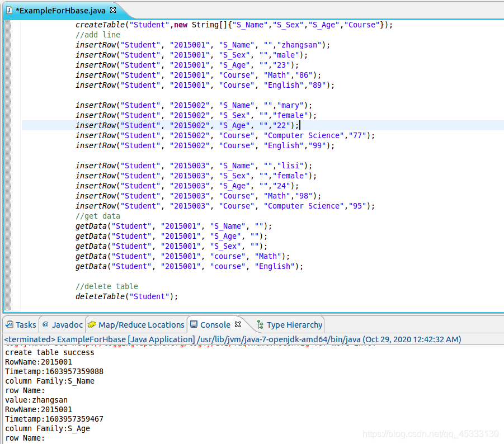The height and width of the screenshot is (444, 504).
Task: Click the Map/Reduce elephant icon
Action: [x=92, y=324]
